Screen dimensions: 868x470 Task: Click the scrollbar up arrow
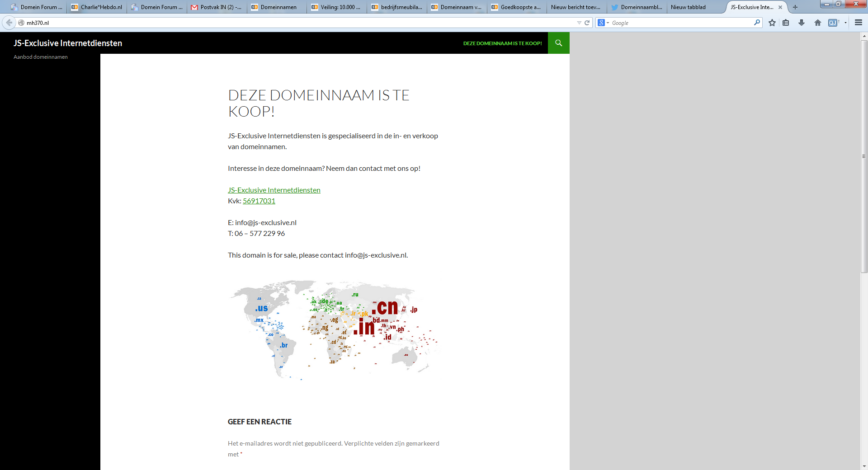[864, 36]
